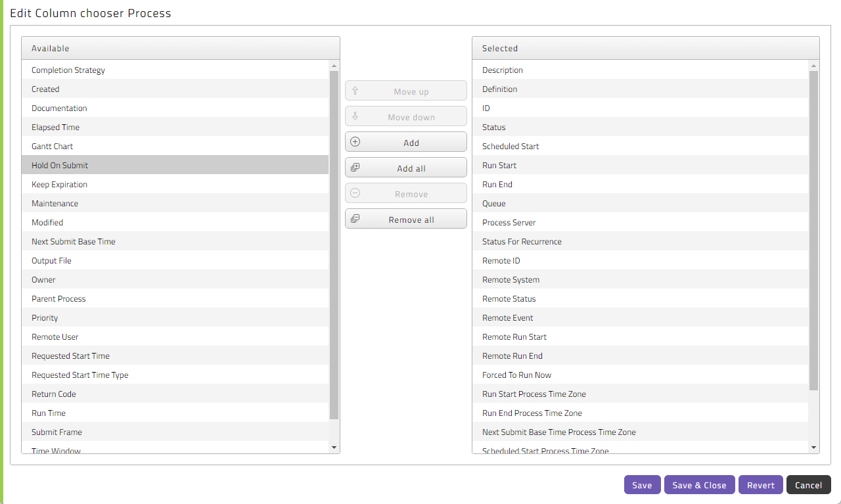Select Remote Run End in Selected list
841x504 pixels.
click(x=641, y=355)
